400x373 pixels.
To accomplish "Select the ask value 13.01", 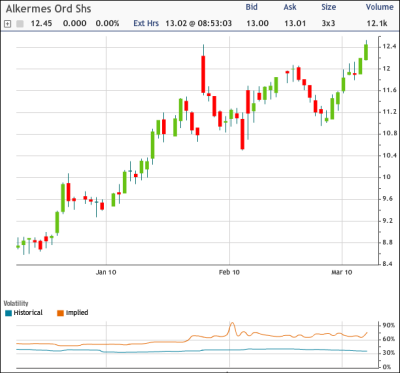I will point(295,24).
